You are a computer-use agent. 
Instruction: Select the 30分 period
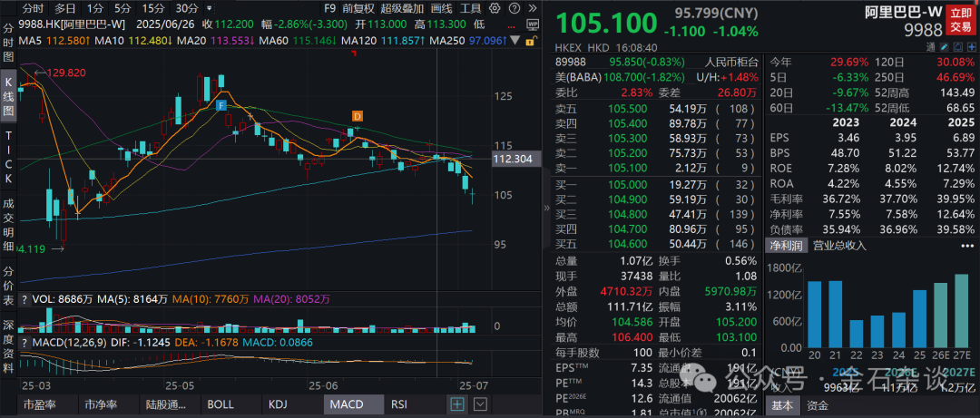coord(187,8)
